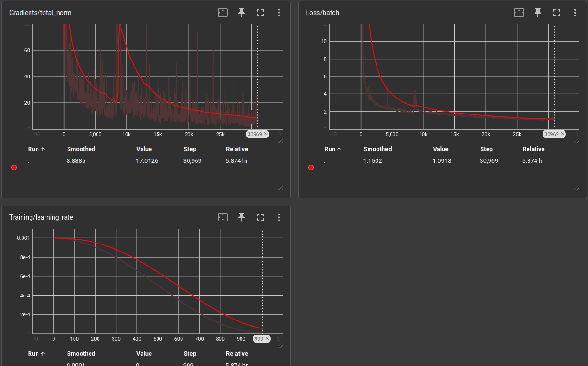The width and height of the screenshot is (588, 366).
Task: Expand Loss/batch chart to fullscreen
Action: click(556, 13)
